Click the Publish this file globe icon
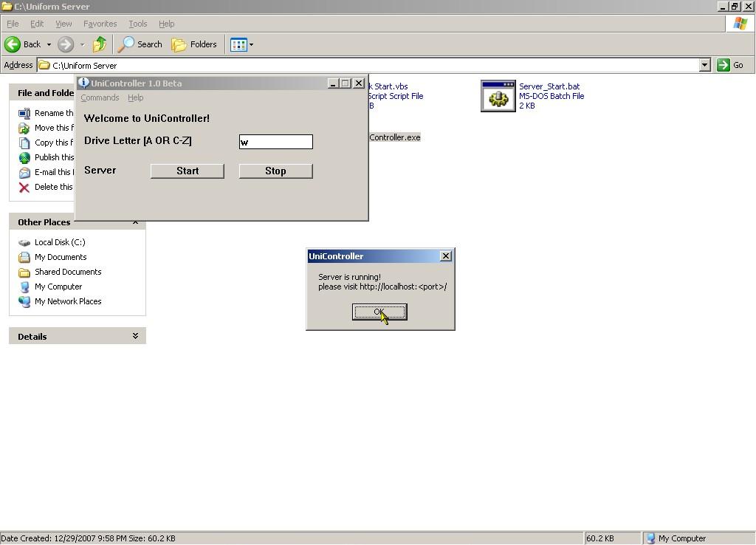The width and height of the screenshot is (756, 545). pos(24,158)
